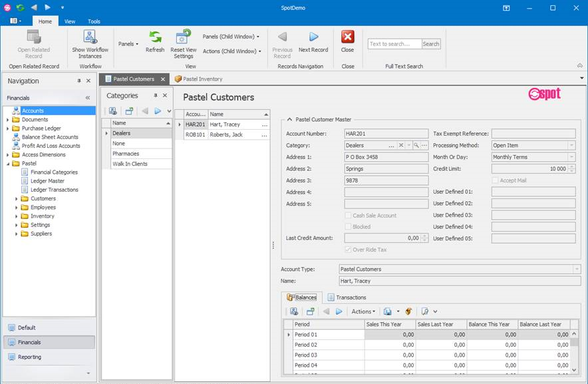Viewport: 588px width, 384px height.
Task: Click the Search button
Action: [x=431, y=44]
